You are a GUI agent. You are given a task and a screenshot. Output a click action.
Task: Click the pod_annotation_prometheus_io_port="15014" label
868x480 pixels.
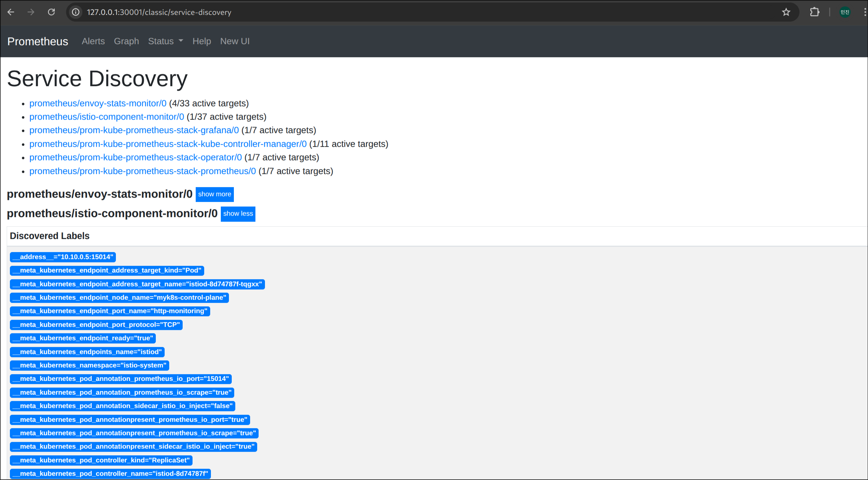pos(121,379)
